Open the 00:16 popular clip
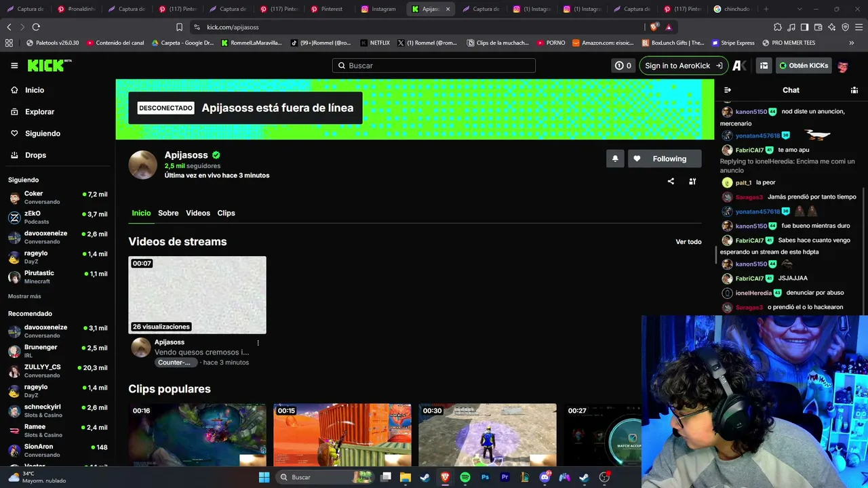Screen dimensions: 868x488 (x=197, y=435)
